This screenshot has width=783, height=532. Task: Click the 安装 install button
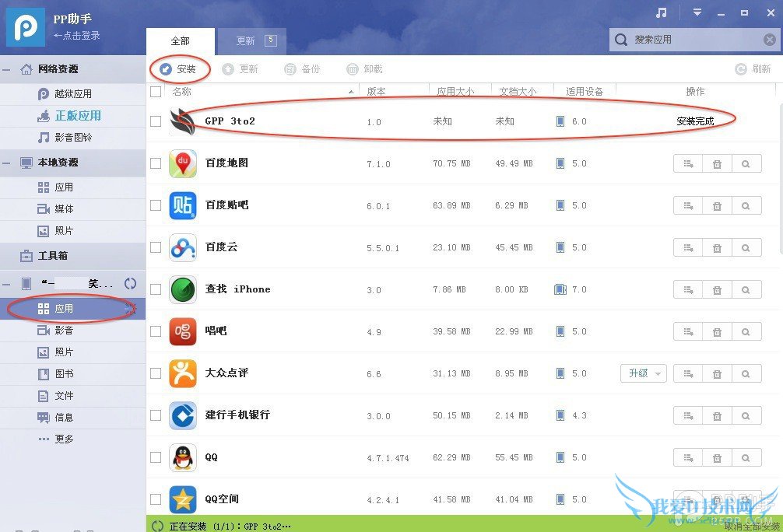(x=178, y=69)
